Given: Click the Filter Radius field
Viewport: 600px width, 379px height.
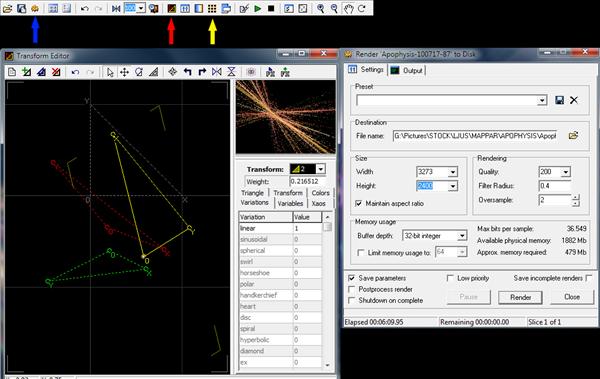Looking at the screenshot, I should point(554,186).
